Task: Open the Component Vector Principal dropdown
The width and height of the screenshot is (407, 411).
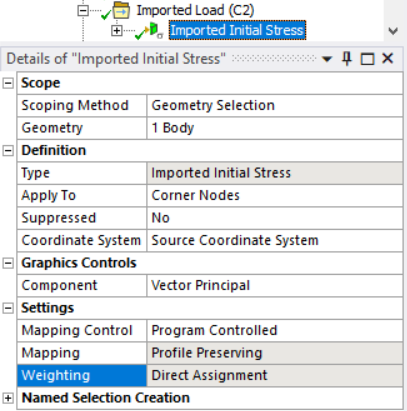Action: (x=275, y=286)
